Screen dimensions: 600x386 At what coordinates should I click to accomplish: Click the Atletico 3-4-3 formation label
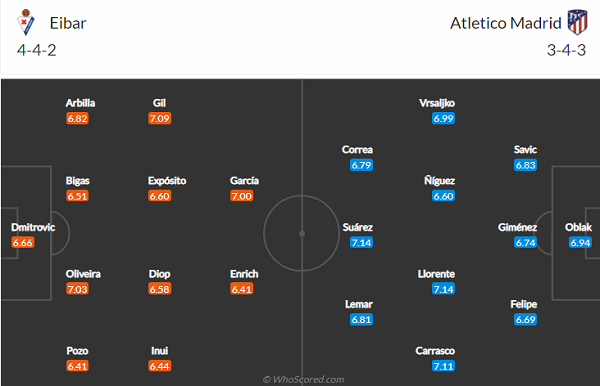pyautogui.click(x=566, y=50)
